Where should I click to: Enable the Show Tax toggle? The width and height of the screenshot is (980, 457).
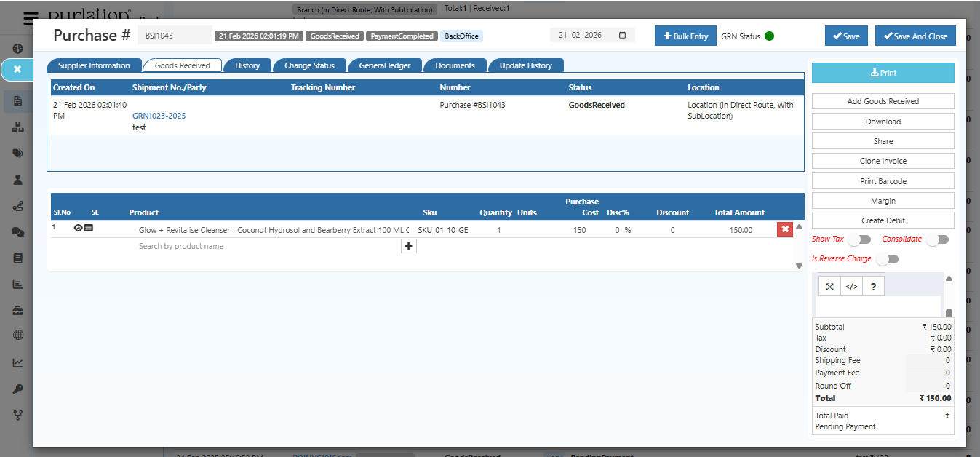point(860,239)
